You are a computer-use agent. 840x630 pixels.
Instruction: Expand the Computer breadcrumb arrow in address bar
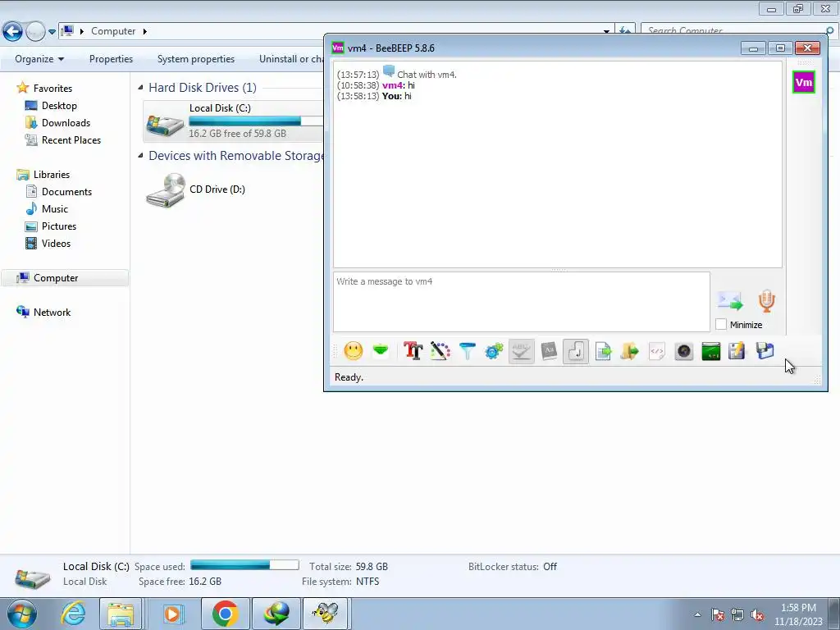[144, 31]
